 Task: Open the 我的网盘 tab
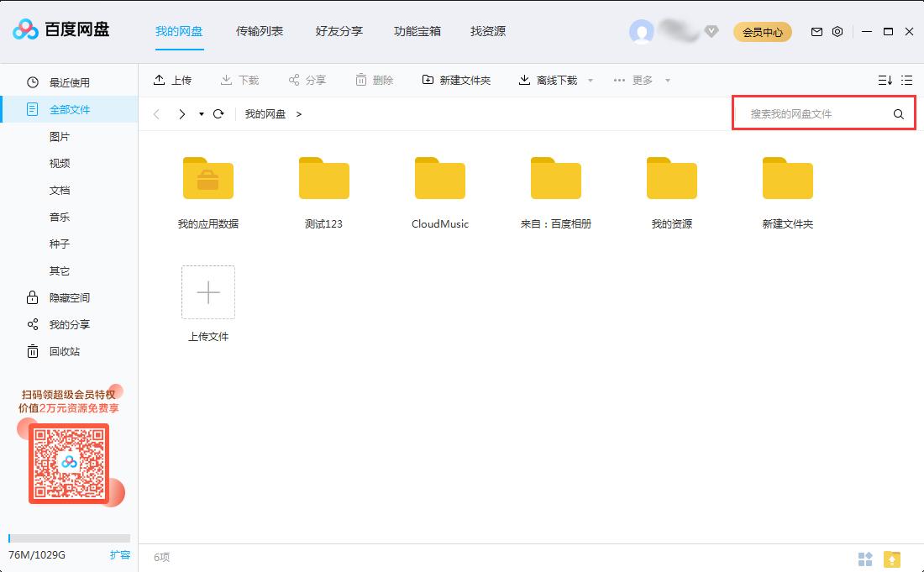[x=179, y=31]
